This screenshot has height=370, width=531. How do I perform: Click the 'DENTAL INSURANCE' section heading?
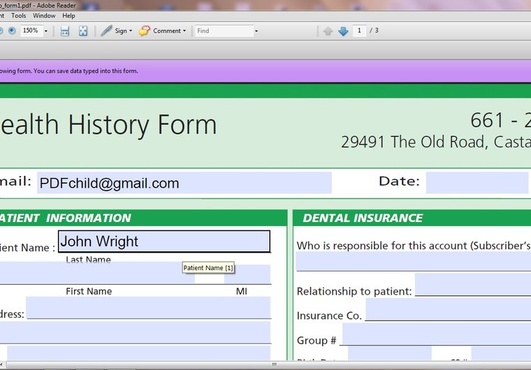pos(363,218)
